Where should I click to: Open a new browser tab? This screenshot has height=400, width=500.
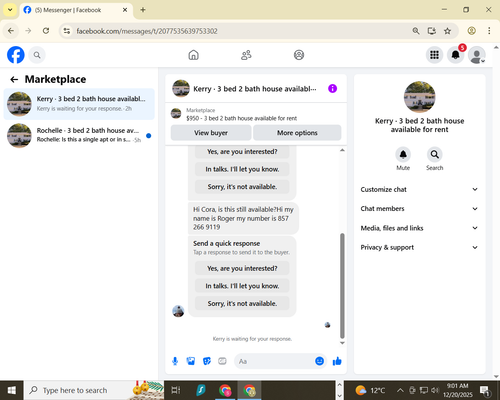pyautogui.click(x=143, y=10)
